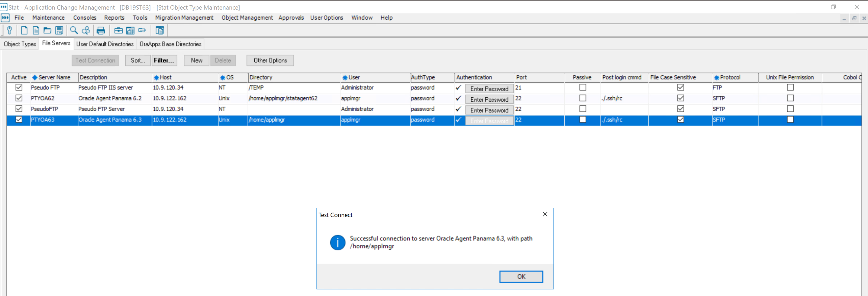This screenshot has width=868, height=296.
Task: Click the key icon in the toolbar
Action: coord(9,30)
